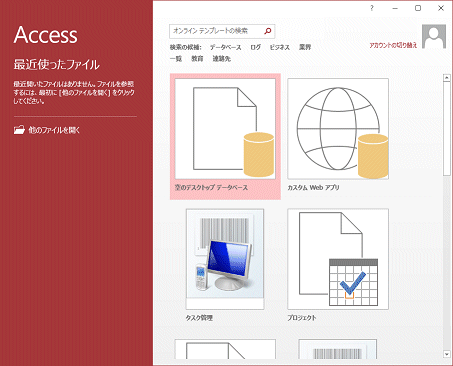Select the Custom Web App template
This screenshot has height=366, width=453.
(x=338, y=129)
